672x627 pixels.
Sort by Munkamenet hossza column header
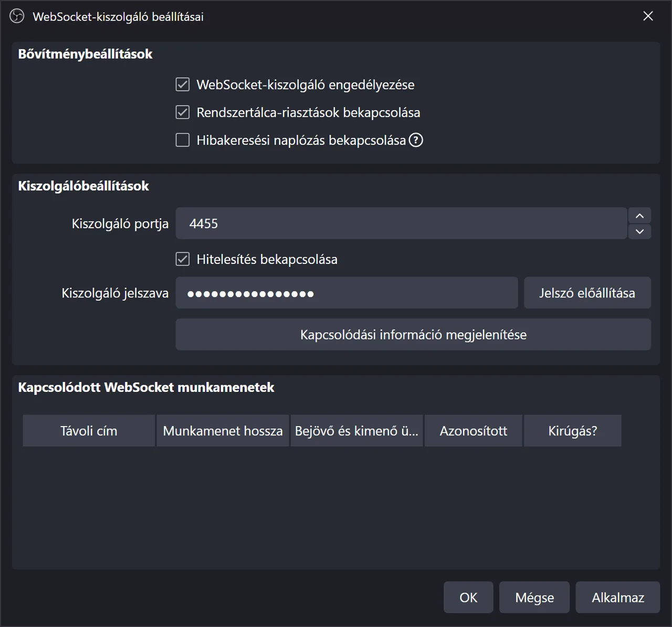223,431
